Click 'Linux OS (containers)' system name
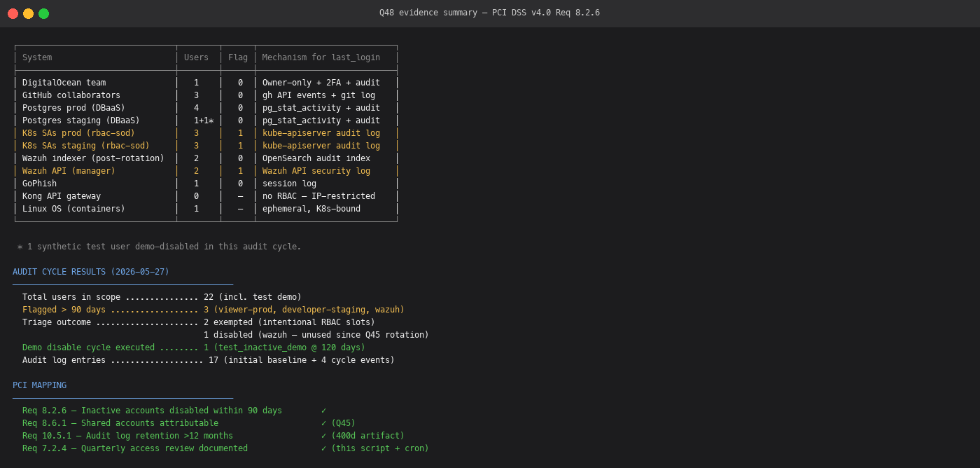 coord(74,209)
